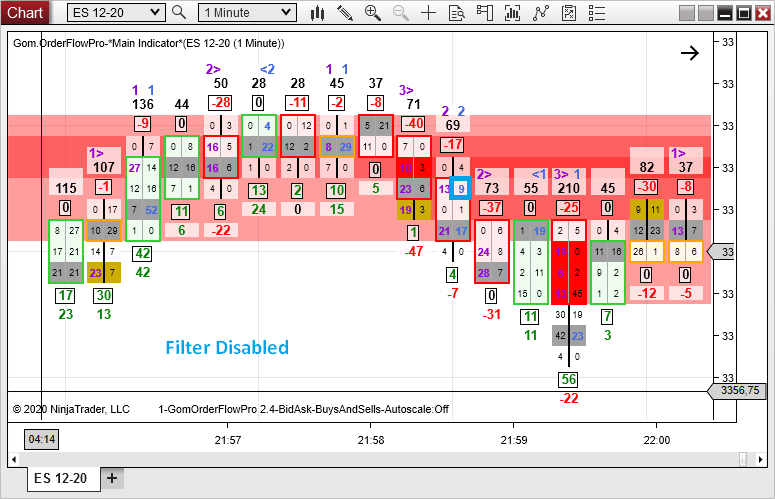
Task: Click the 136 volume total
Action: point(142,104)
